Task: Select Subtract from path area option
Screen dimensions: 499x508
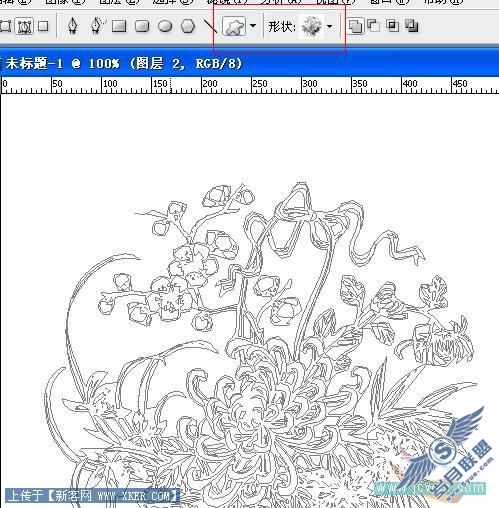Action: click(x=374, y=25)
